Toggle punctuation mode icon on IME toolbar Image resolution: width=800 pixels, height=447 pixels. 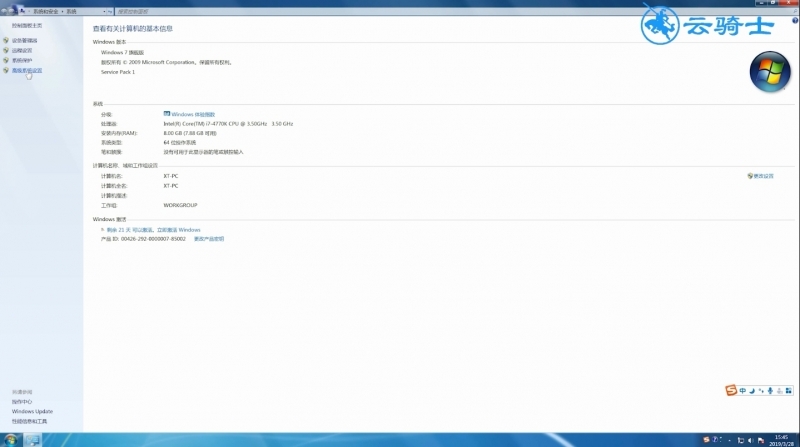coord(761,390)
